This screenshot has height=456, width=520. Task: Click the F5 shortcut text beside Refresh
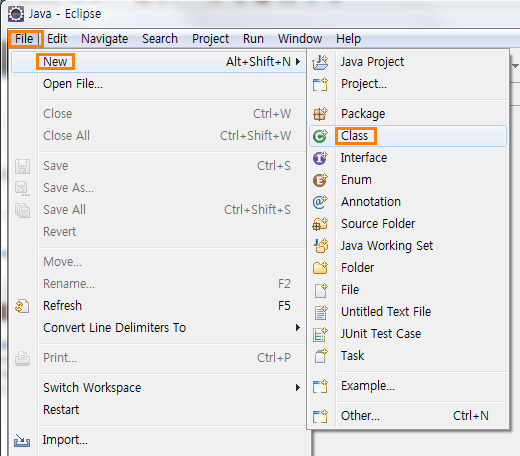(x=284, y=306)
